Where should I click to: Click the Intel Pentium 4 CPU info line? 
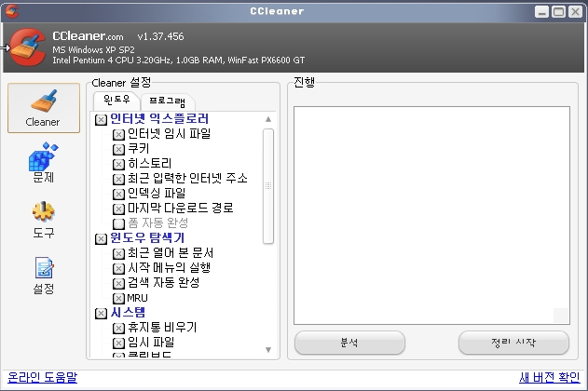click(179, 60)
